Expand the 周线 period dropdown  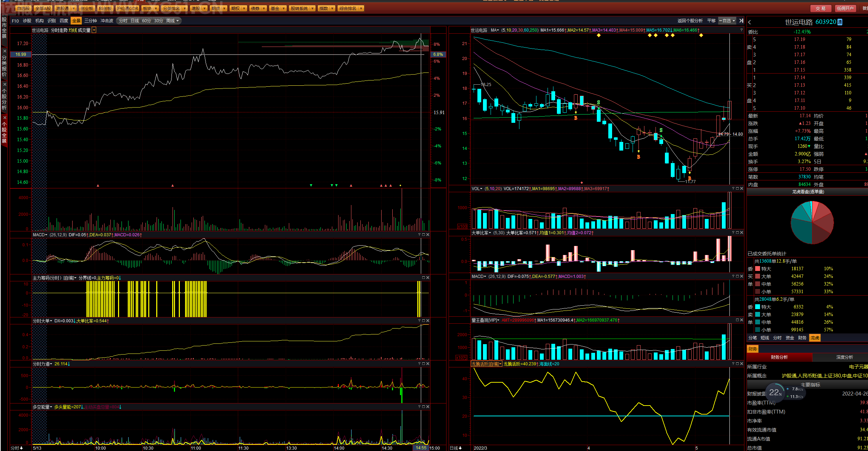point(173,21)
